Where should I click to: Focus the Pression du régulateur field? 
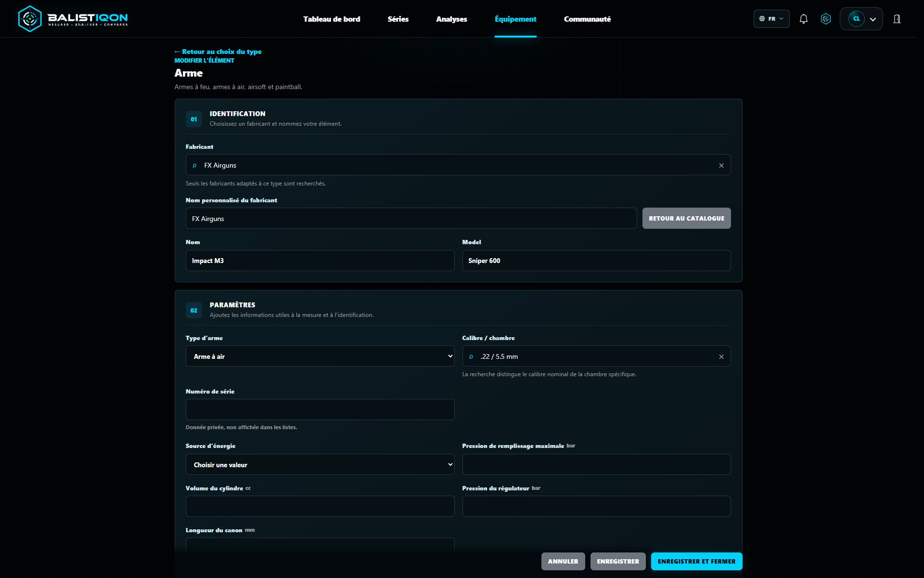(596, 506)
